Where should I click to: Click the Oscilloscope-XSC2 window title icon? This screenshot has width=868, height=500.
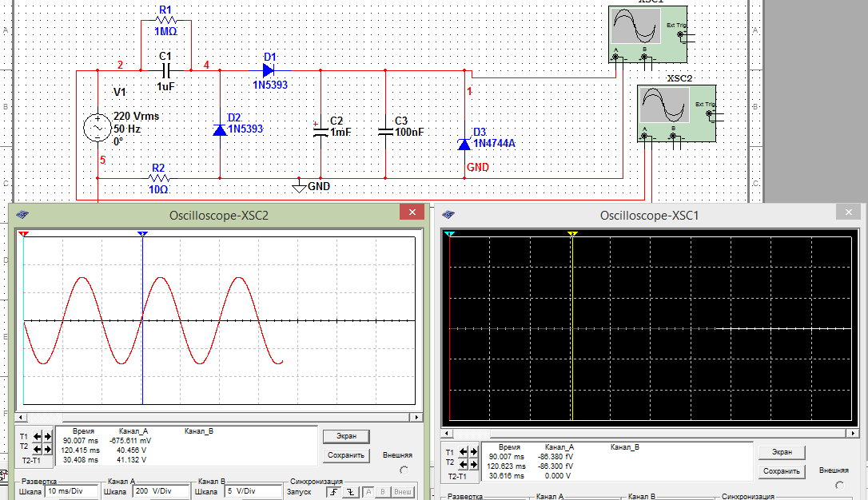[22, 215]
